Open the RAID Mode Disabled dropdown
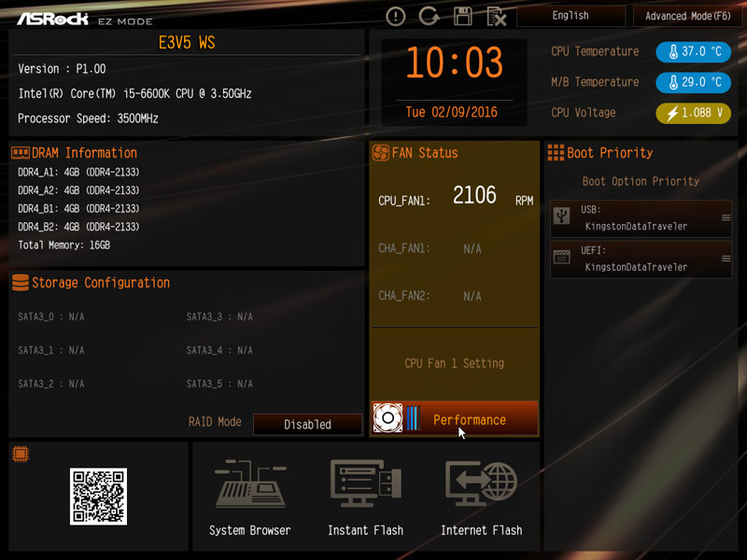 click(308, 425)
